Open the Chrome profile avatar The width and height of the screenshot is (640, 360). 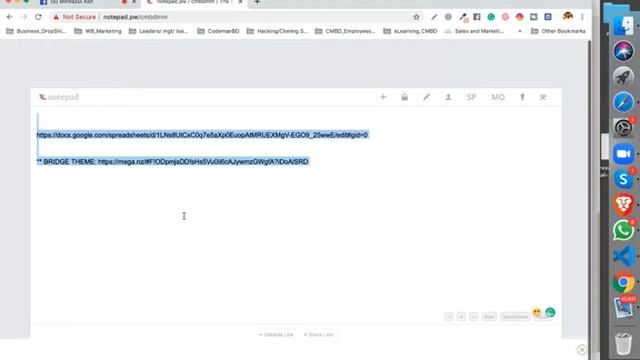[567, 17]
